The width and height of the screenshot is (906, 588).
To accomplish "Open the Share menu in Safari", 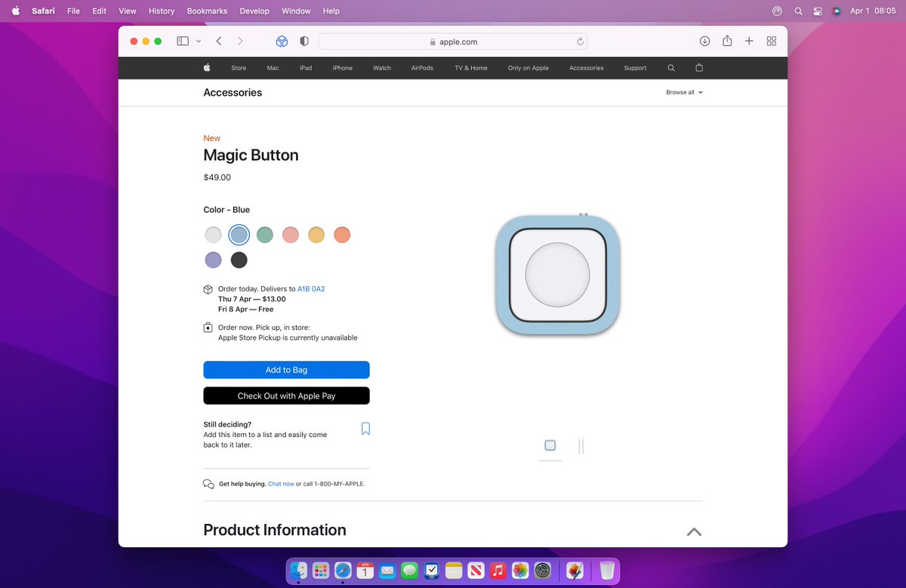I will 727,41.
